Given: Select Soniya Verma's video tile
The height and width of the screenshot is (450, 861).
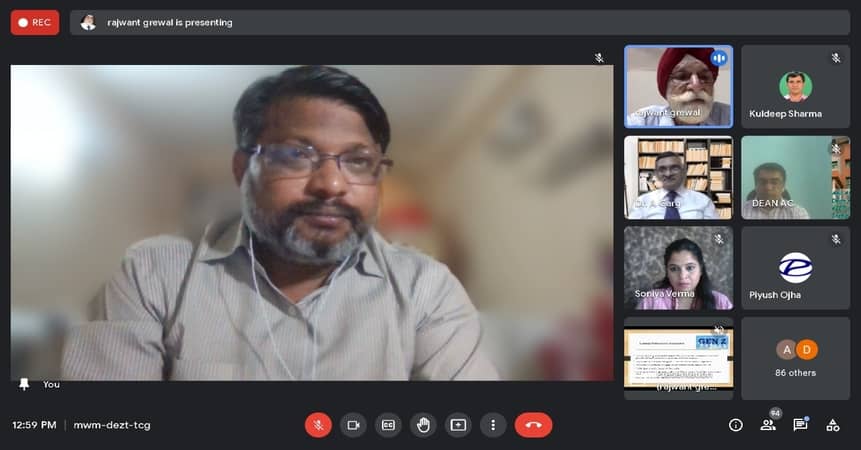Looking at the screenshot, I should tap(678, 267).
